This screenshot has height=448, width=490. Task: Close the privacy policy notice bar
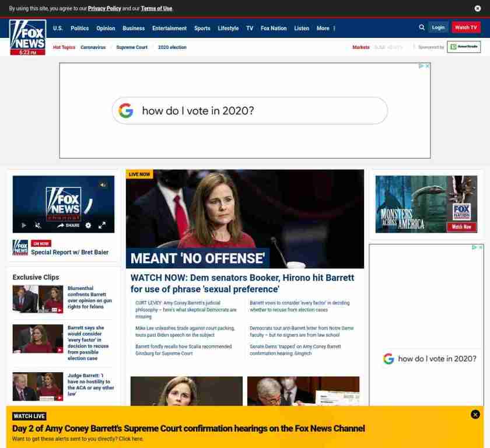[x=478, y=8]
